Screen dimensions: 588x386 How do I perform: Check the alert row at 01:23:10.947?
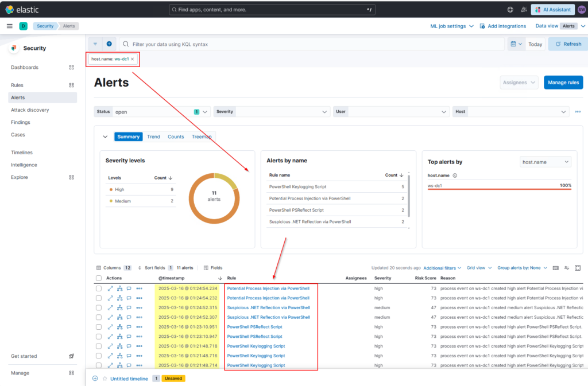tap(99, 337)
